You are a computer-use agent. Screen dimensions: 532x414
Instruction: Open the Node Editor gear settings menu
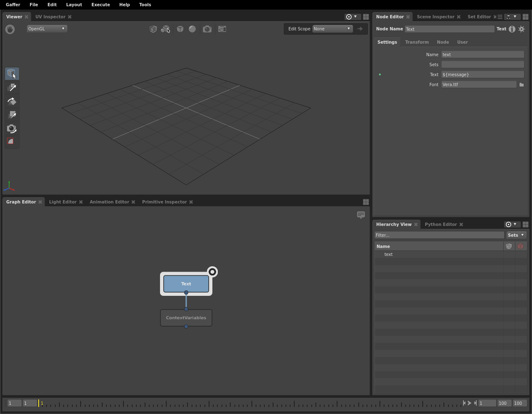522,29
